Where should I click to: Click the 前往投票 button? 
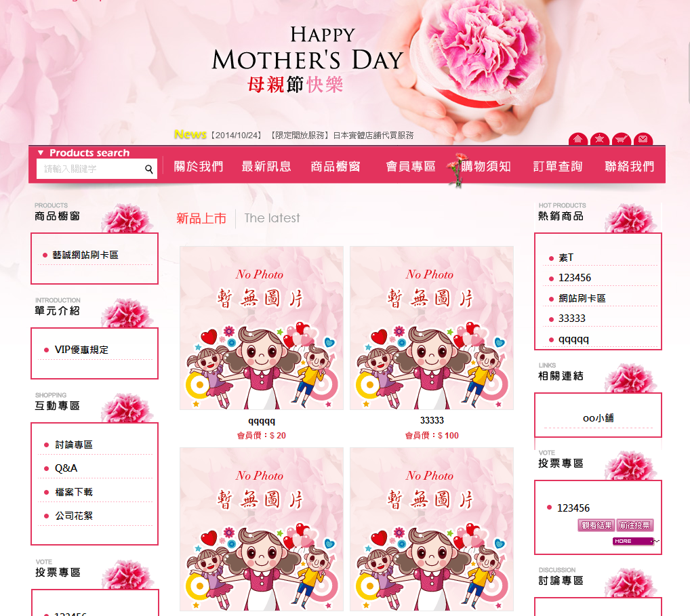point(634,525)
